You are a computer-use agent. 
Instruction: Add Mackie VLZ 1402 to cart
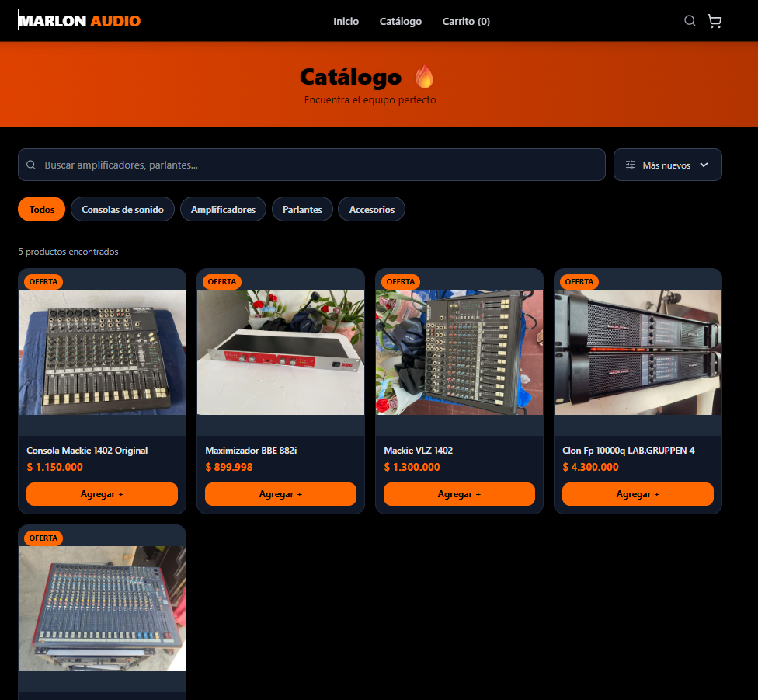[459, 494]
